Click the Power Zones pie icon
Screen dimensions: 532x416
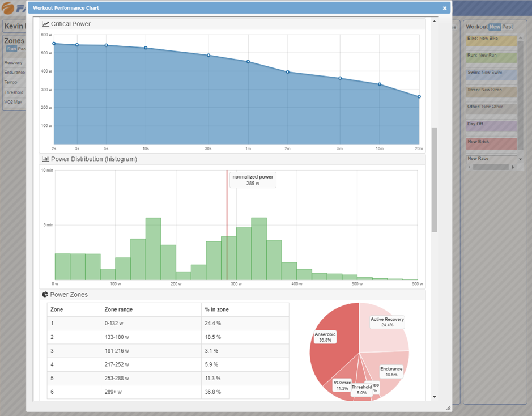click(x=45, y=295)
